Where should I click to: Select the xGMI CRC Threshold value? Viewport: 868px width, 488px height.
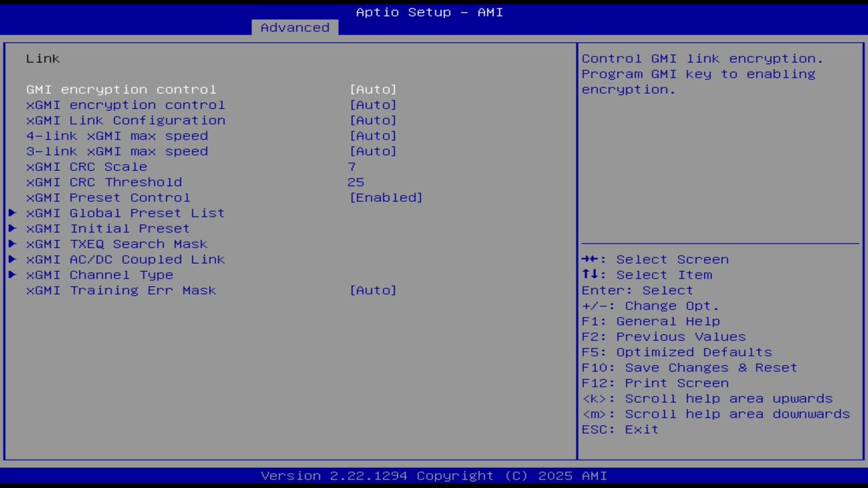(x=357, y=182)
